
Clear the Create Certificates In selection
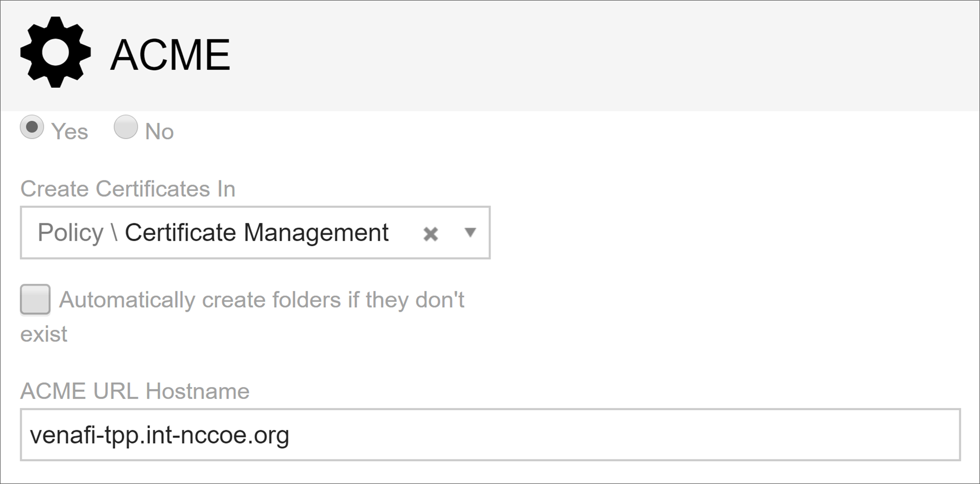[x=430, y=233]
